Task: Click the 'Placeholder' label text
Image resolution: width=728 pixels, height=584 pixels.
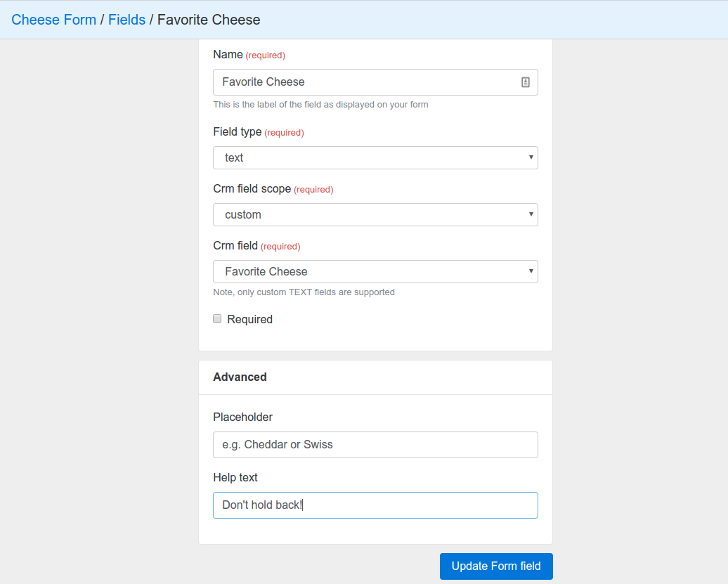Action: [242, 417]
